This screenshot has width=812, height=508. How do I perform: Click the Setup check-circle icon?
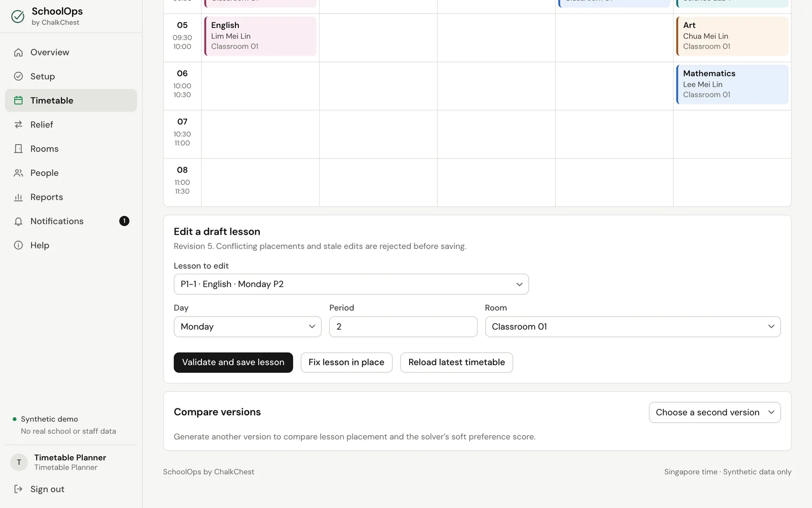(18, 76)
